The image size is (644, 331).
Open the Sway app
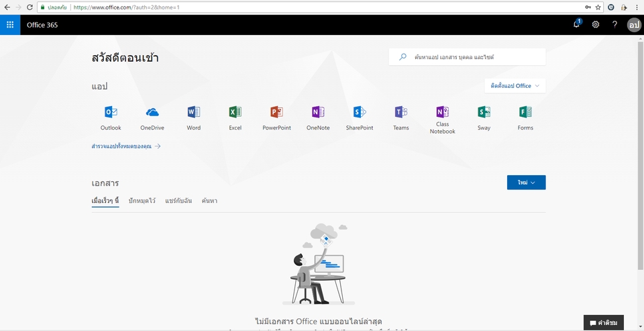click(x=484, y=118)
